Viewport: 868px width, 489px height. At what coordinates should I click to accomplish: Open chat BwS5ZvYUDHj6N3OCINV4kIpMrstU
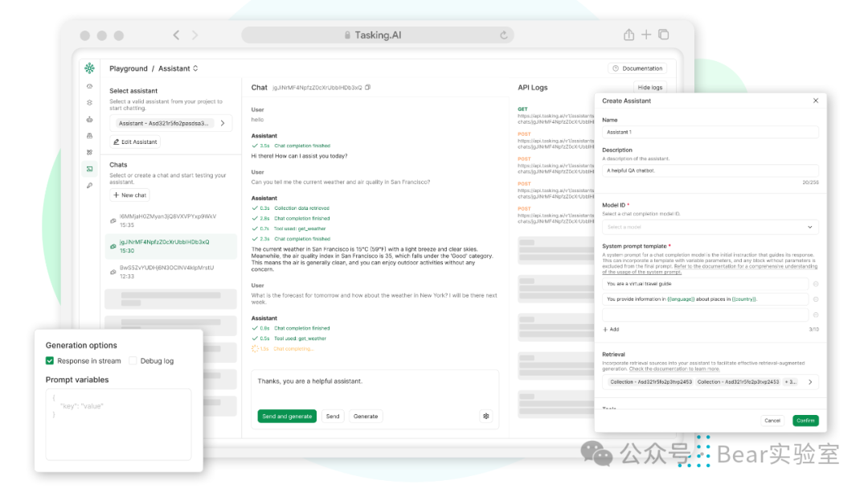[170, 271]
